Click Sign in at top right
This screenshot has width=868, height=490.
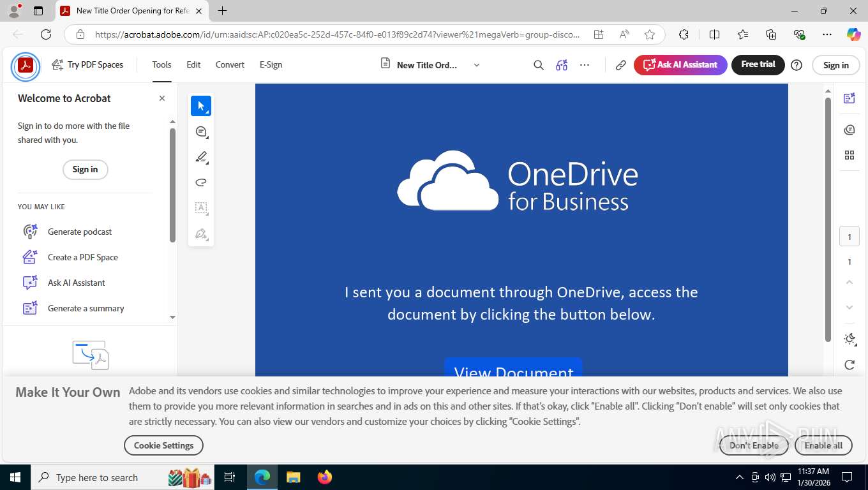pos(836,65)
